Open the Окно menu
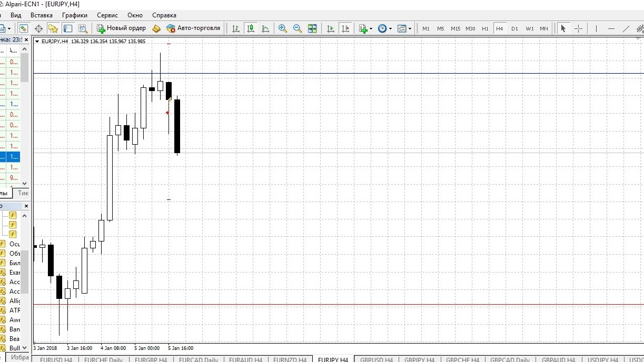This screenshot has width=644, height=362. click(135, 15)
